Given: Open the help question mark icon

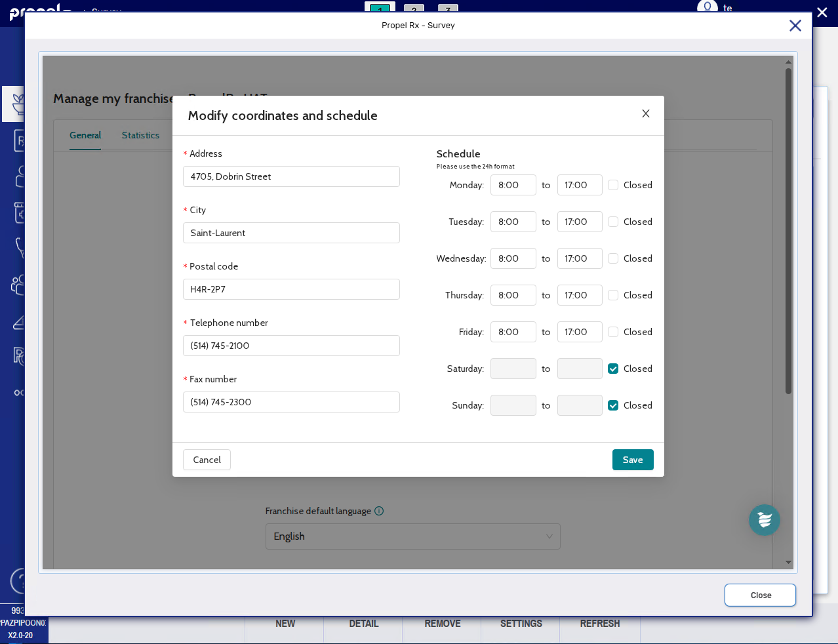Looking at the screenshot, I should pos(18,581).
